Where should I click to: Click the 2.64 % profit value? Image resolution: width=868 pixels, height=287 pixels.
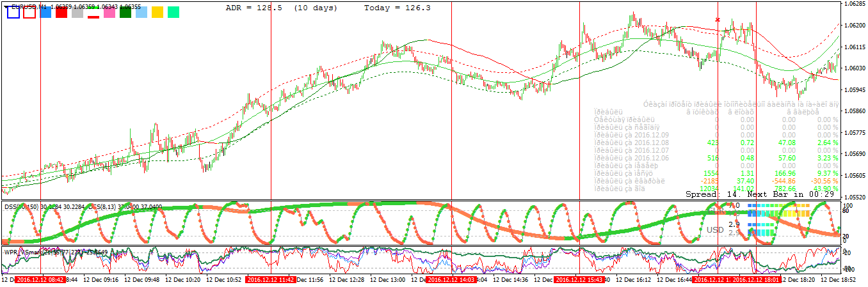click(827, 143)
